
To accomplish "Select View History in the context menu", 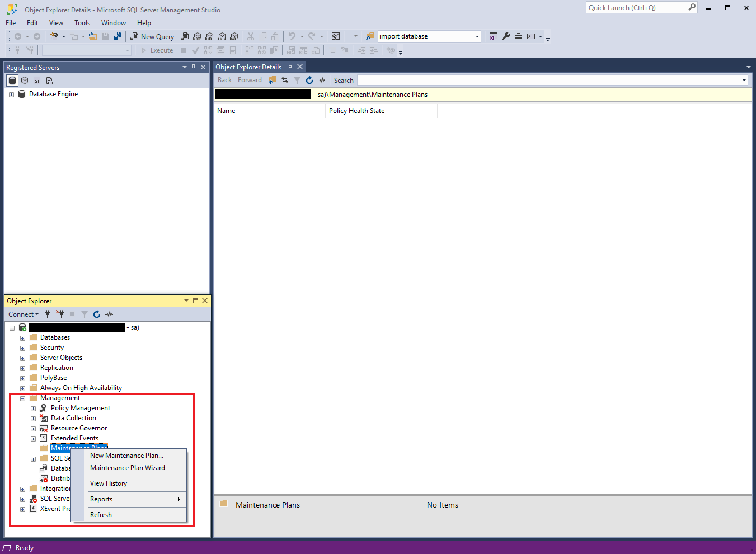I will (109, 483).
